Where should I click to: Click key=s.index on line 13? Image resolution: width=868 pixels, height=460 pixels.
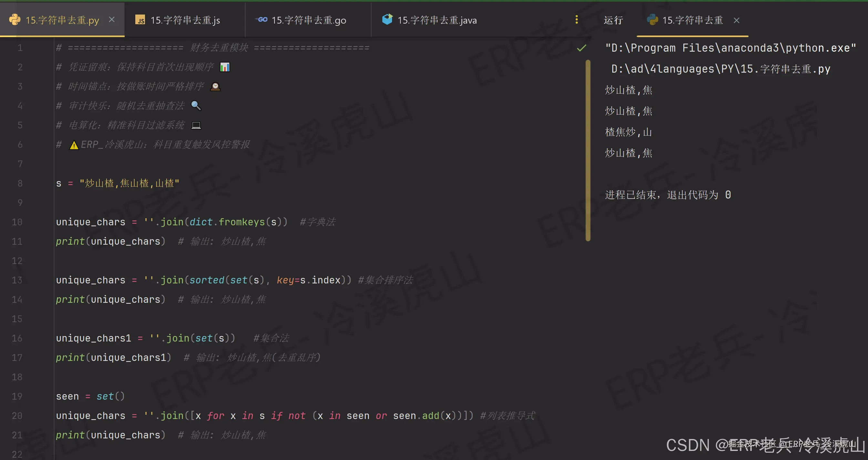pyautogui.click(x=309, y=280)
